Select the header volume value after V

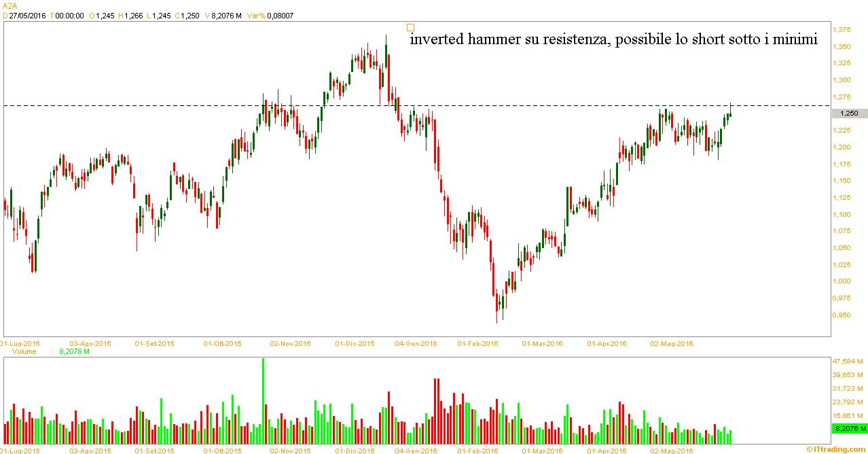tap(226, 15)
